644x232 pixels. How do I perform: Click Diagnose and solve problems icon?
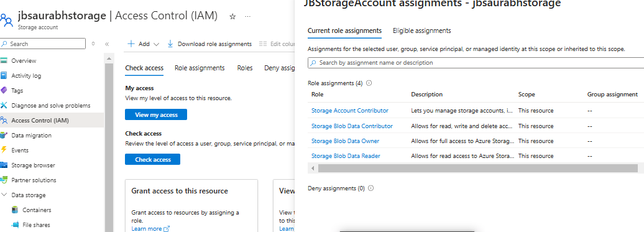[4, 106]
